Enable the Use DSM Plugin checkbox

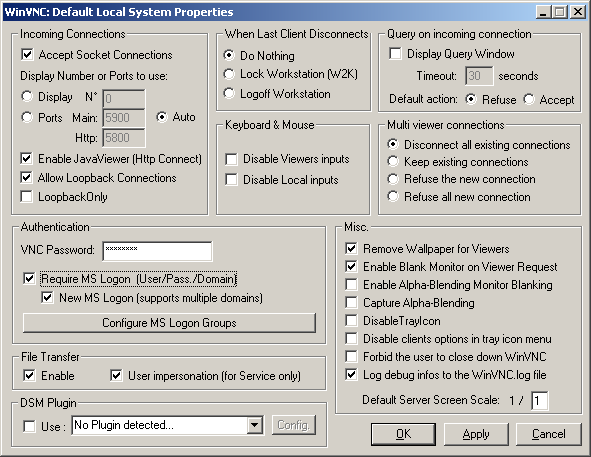29,426
